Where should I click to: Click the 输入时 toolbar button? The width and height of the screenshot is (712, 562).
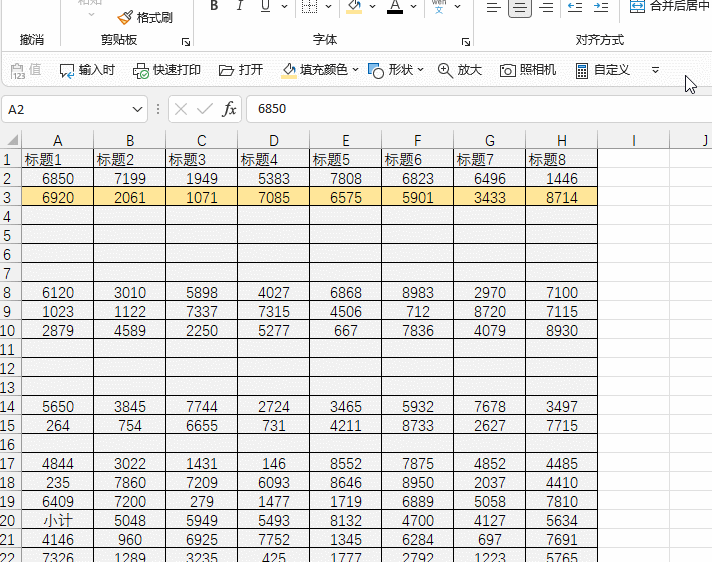pyautogui.click(x=87, y=70)
